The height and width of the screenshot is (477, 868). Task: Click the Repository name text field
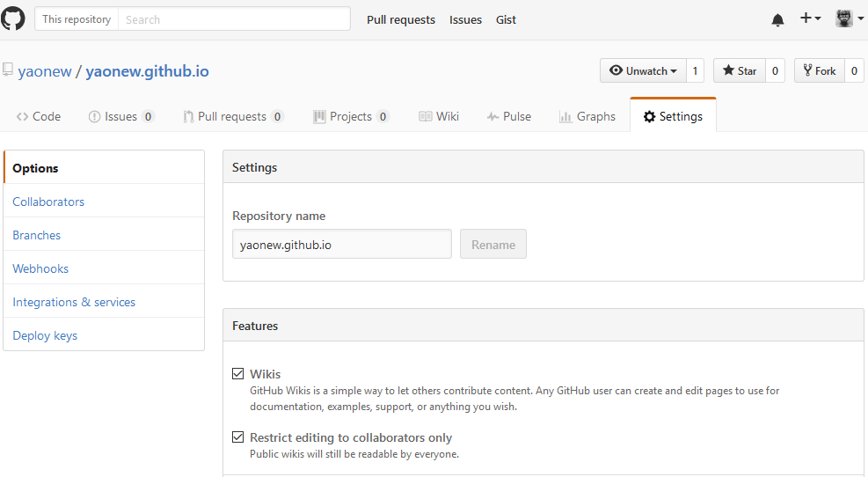point(341,245)
